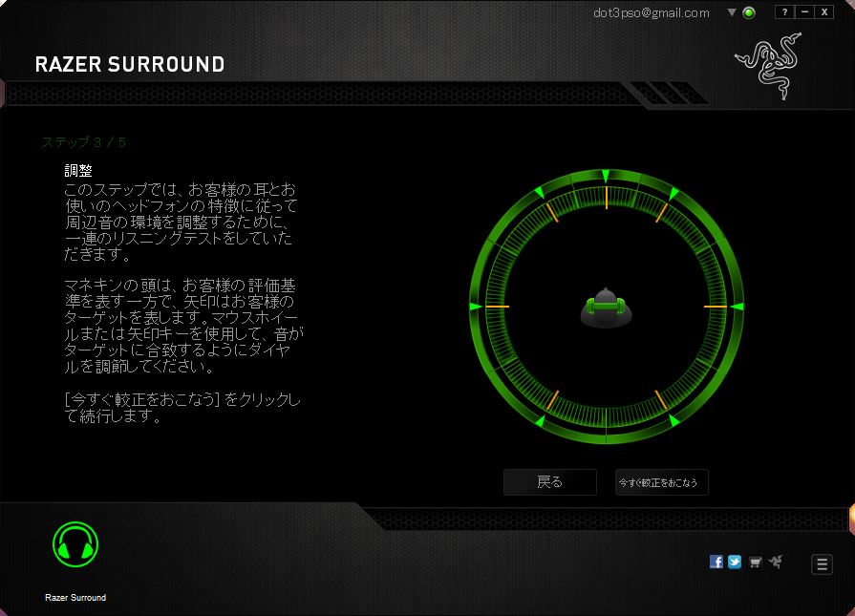Open the Twitter link icon

[735, 562]
